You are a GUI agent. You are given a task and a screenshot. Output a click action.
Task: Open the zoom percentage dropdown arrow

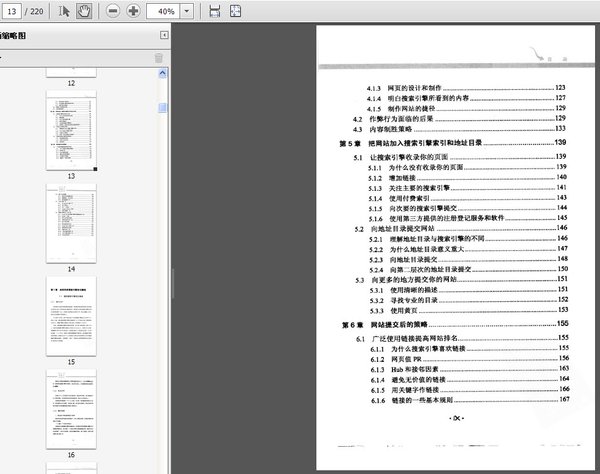tap(187, 11)
